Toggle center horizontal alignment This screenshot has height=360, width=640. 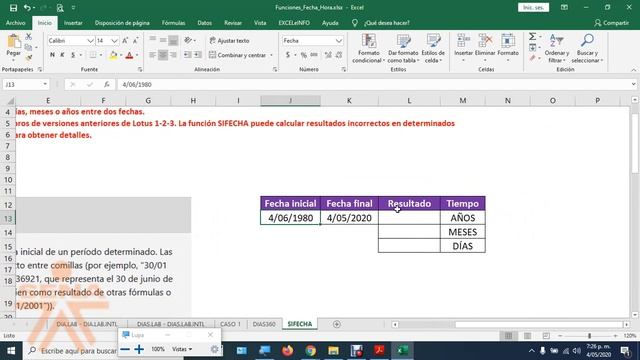162,55
